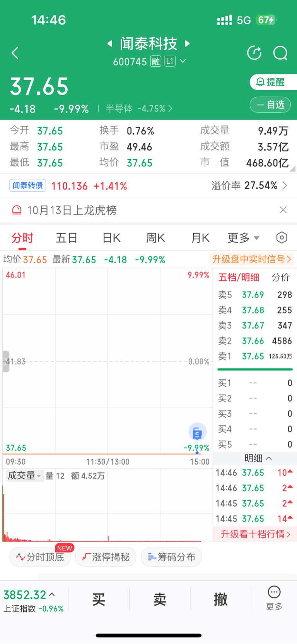Switch to 周K tab
This screenshot has height=644, width=297.
click(x=156, y=238)
